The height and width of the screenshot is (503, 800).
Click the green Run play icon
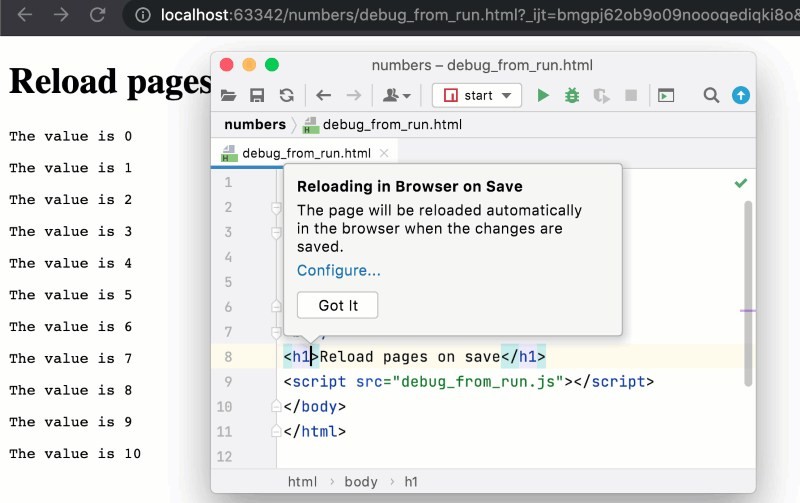[543, 95]
